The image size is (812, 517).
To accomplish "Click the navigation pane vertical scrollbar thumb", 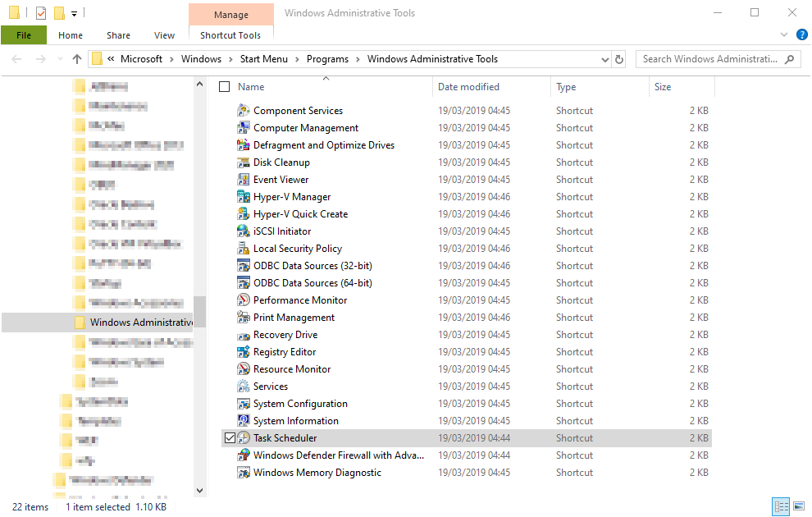I will click(x=200, y=312).
